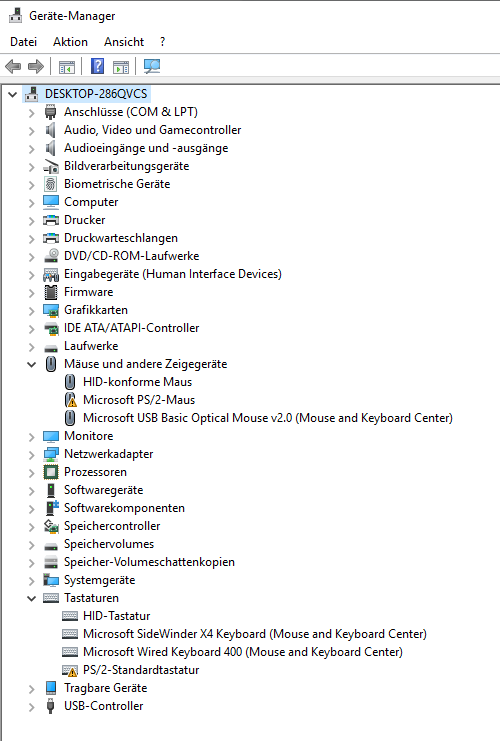Screen dimensions: 500x741
Task: Click the Forward arrow toolbar icon
Action: (36, 67)
